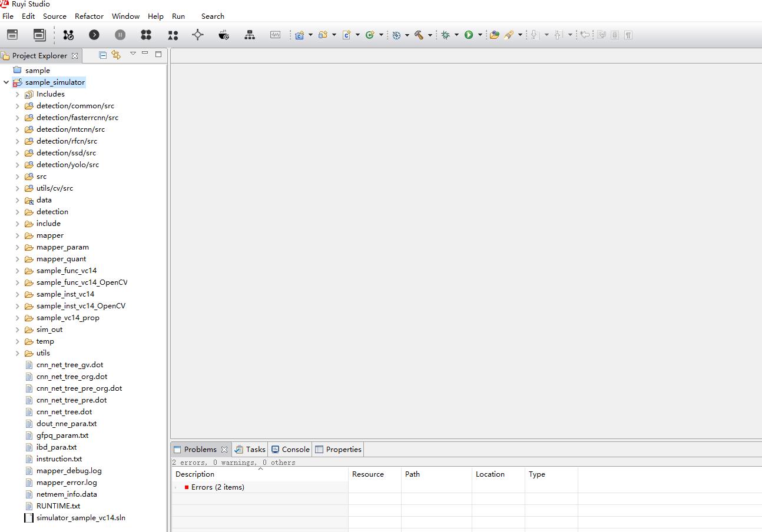Close the Project Explorer tab
The image size is (762, 532).
pos(75,56)
